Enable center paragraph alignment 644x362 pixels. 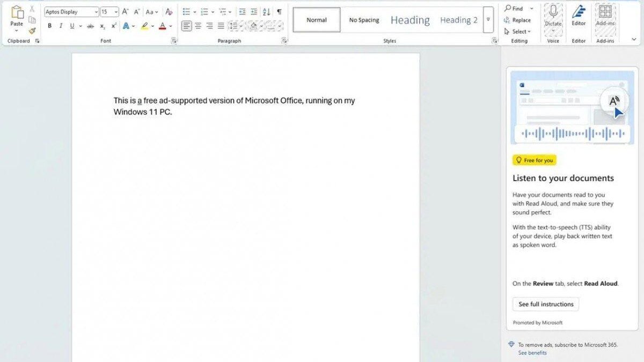198,25
